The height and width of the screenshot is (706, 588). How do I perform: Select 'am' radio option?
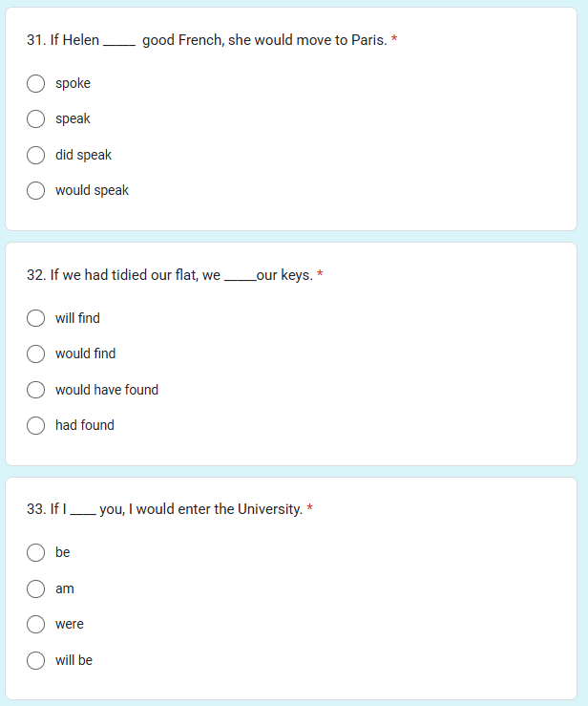35,588
